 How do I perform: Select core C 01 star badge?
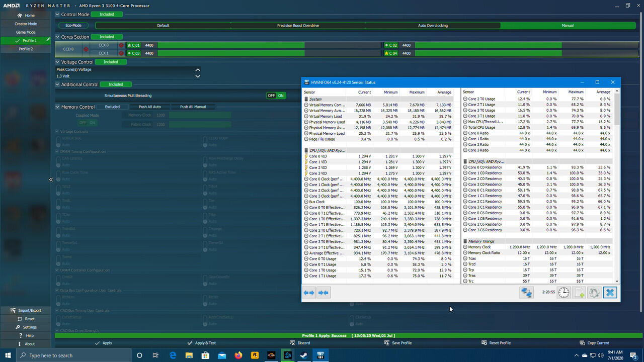coord(133,45)
